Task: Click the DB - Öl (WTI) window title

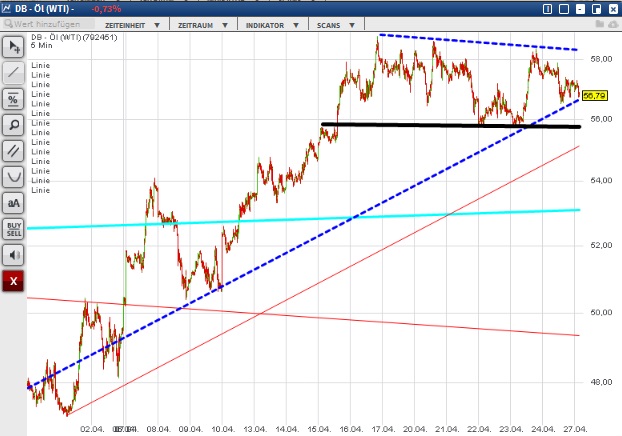Action: tap(44, 9)
